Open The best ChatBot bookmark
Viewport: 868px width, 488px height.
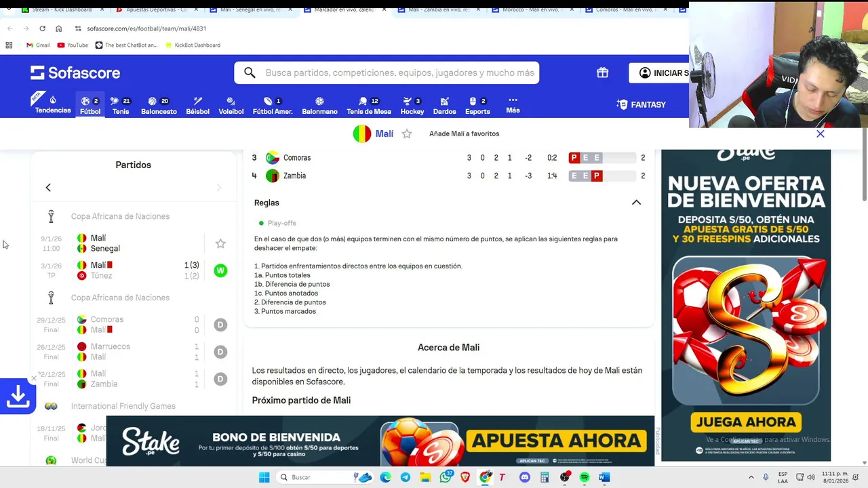[127, 45]
